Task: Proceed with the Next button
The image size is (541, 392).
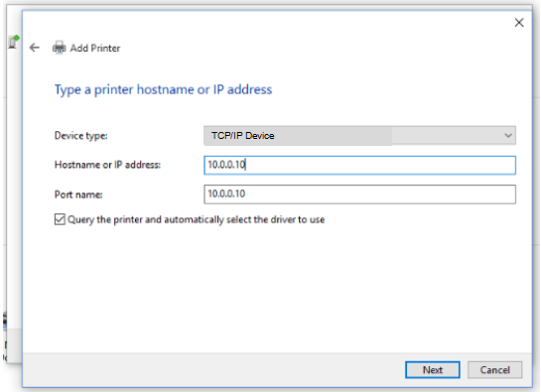Action: tap(433, 370)
